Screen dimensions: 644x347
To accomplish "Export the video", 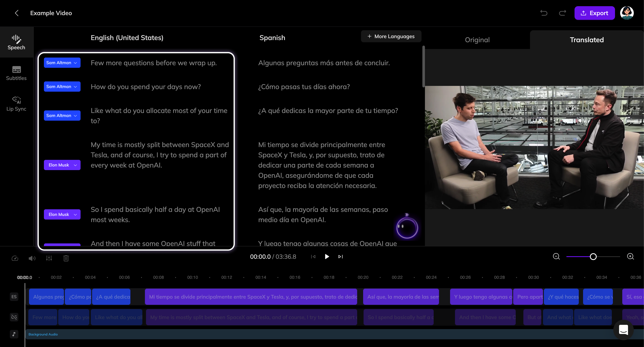I will click(595, 13).
